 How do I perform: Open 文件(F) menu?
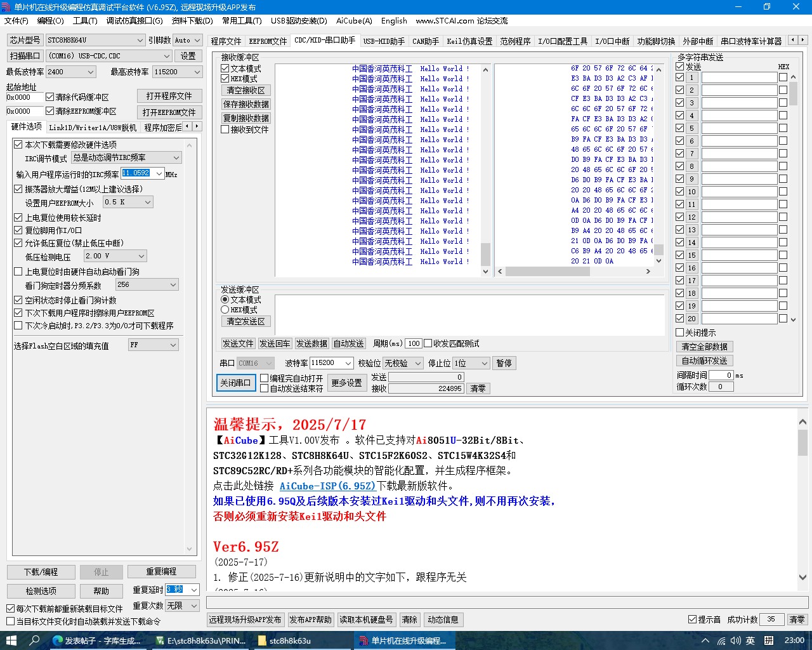click(x=16, y=21)
